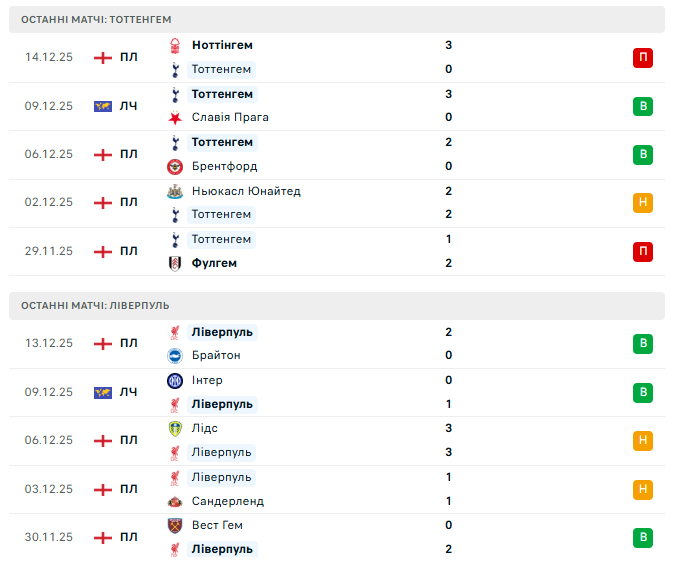Screen dimensions: 674x562
Task: Click orange draw badge for Newcastle match
Action: coord(643,202)
